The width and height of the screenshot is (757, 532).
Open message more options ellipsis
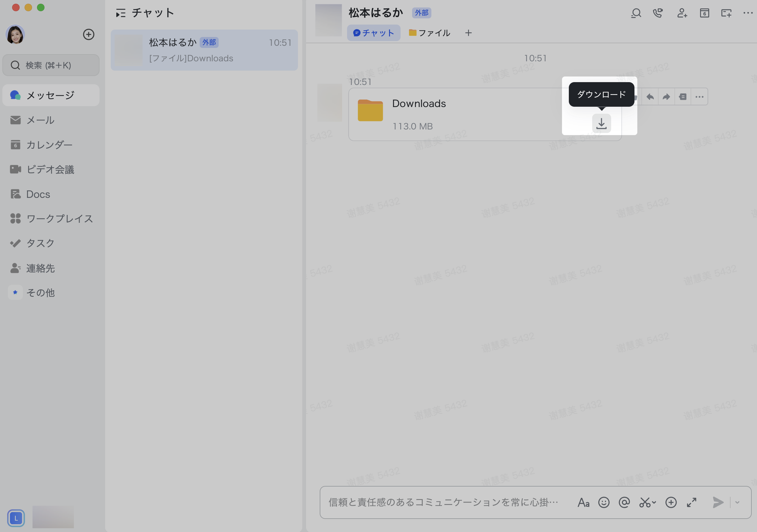(699, 97)
